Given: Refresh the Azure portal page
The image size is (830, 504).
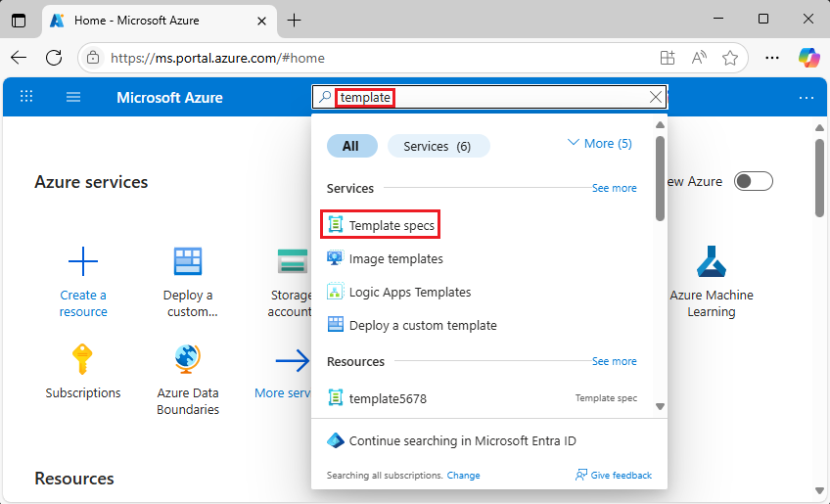Looking at the screenshot, I should tap(54, 58).
